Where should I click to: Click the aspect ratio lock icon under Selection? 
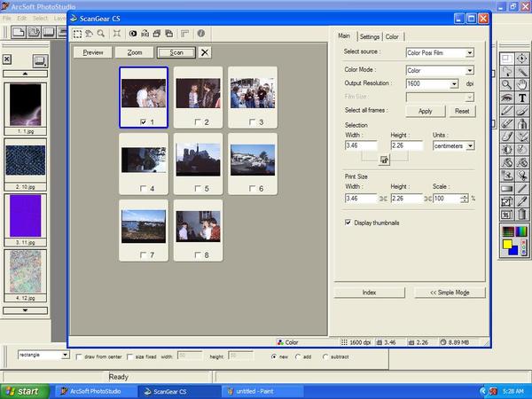pos(384,160)
